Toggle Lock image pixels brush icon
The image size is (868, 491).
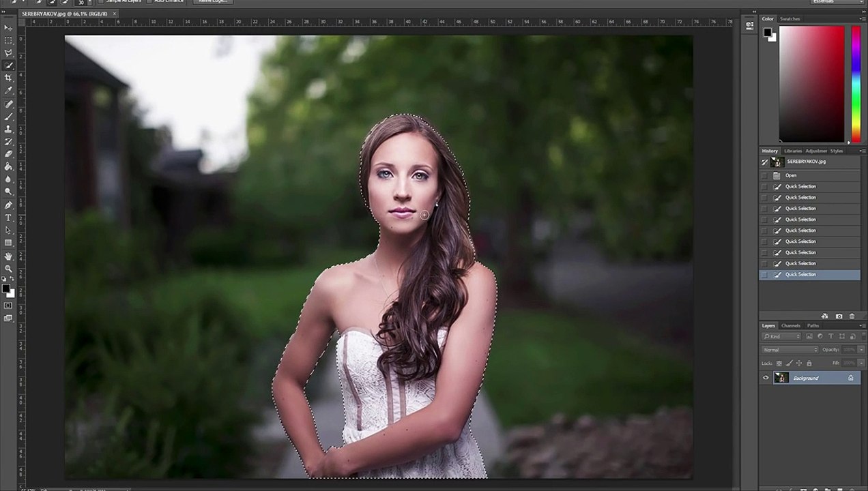789,363
